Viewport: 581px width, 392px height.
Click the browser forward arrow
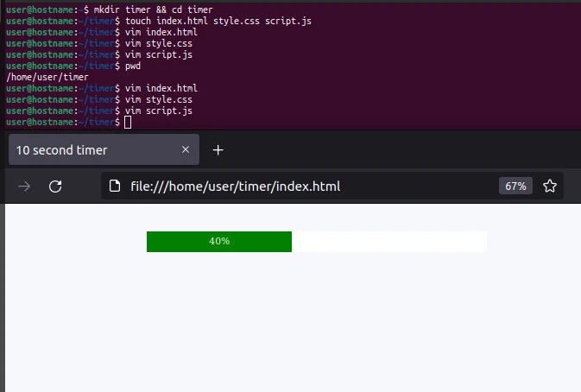click(24, 187)
